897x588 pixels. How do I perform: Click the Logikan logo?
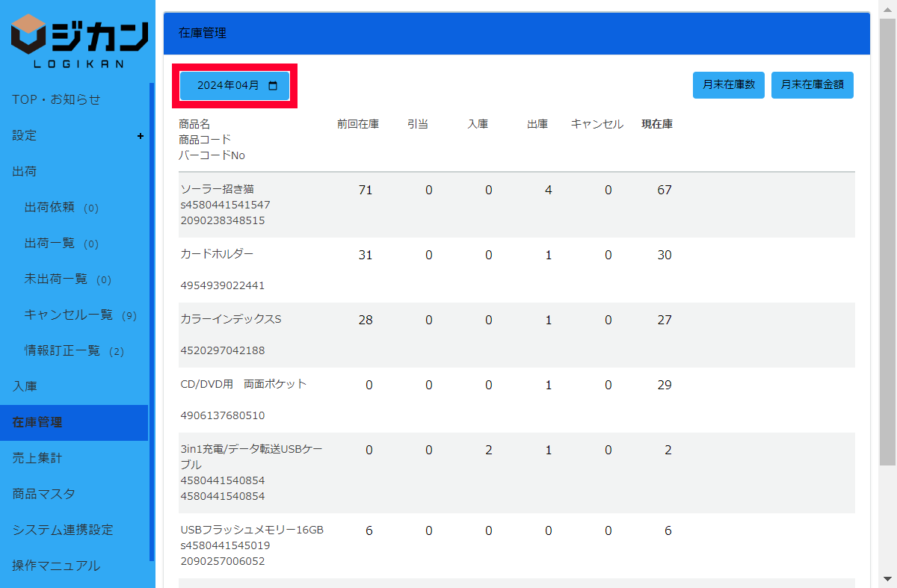click(x=78, y=41)
